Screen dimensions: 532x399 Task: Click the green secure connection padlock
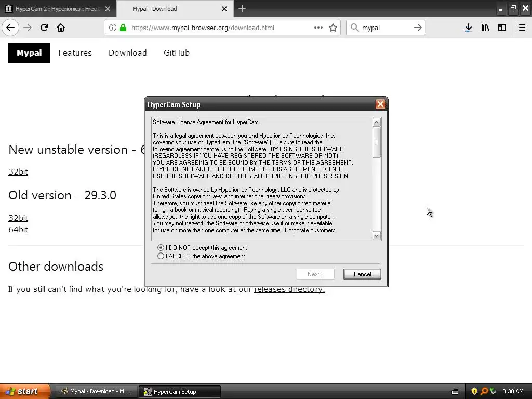pos(123,28)
